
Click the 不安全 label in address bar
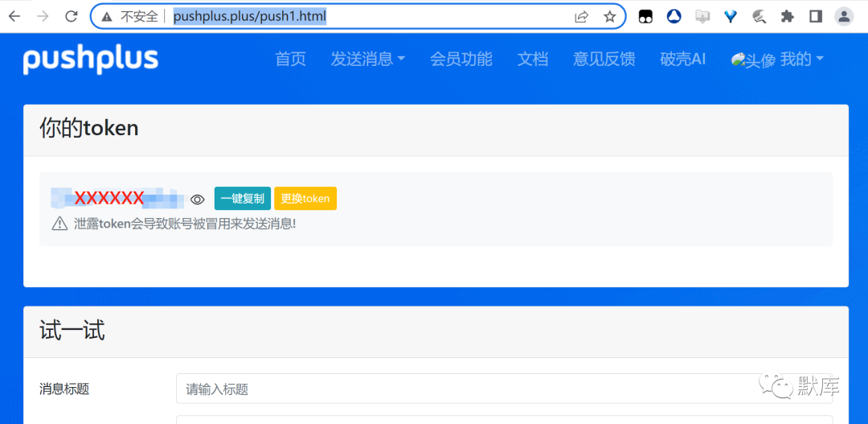139,17
